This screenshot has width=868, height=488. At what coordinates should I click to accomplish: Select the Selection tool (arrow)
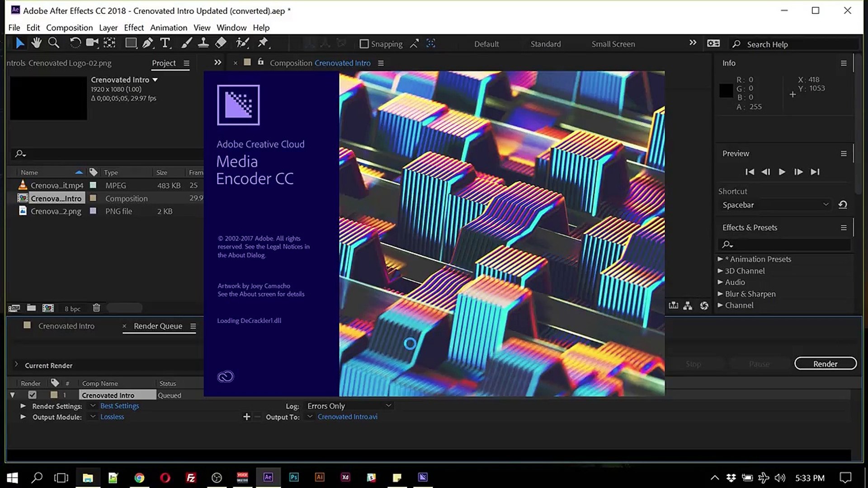[x=20, y=42]
